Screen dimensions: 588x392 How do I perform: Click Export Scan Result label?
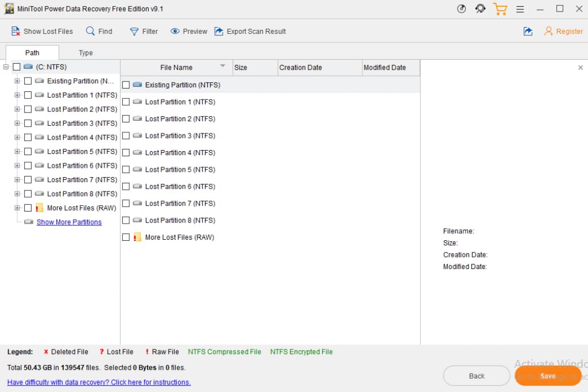256,31
